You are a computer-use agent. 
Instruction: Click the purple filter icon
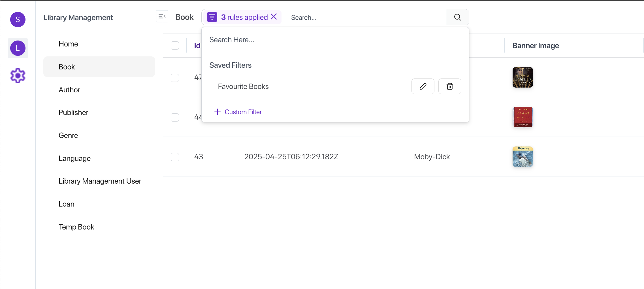[x=212, y=17]
